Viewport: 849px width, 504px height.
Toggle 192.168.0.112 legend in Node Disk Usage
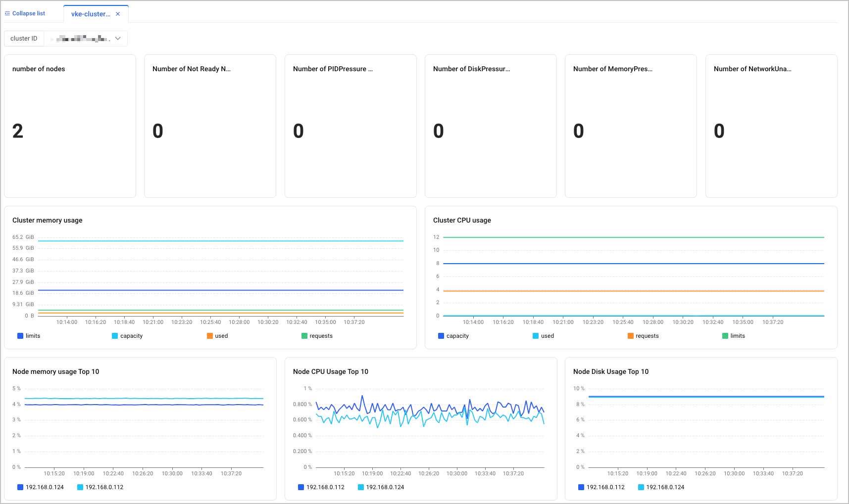pyautogui.click(x=601, y=487)
